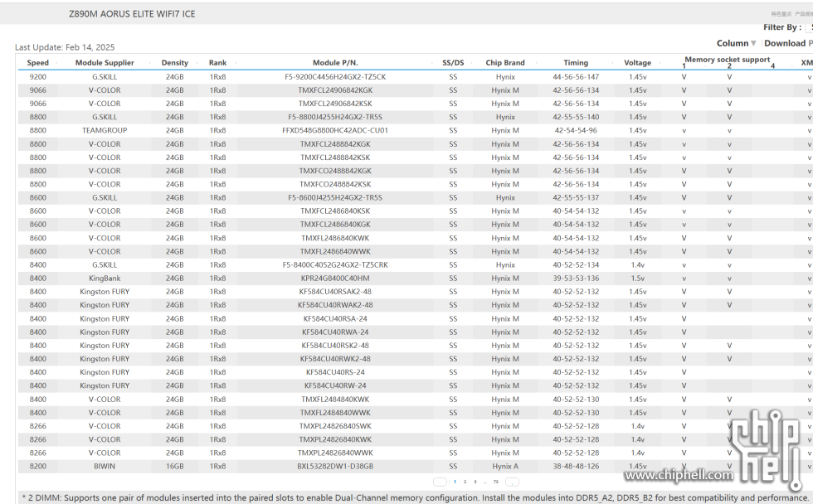813x504 pixels.
Task: Go to the previous page of results
Action: click(440, 482)
